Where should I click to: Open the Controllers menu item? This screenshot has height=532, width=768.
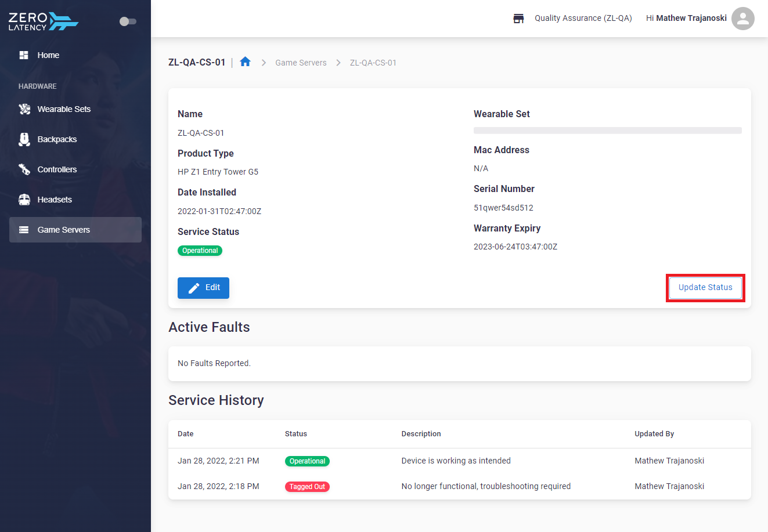click(x=75, y=169)
